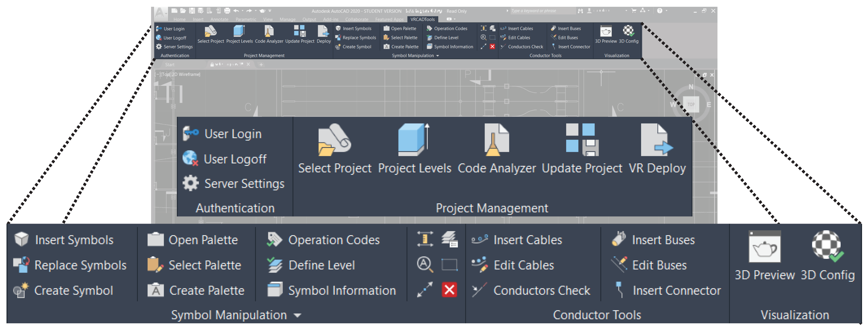Switch to the Home ribbon tab
The width and height of the screenshot is (868, 329).
[x=180, y=19]
